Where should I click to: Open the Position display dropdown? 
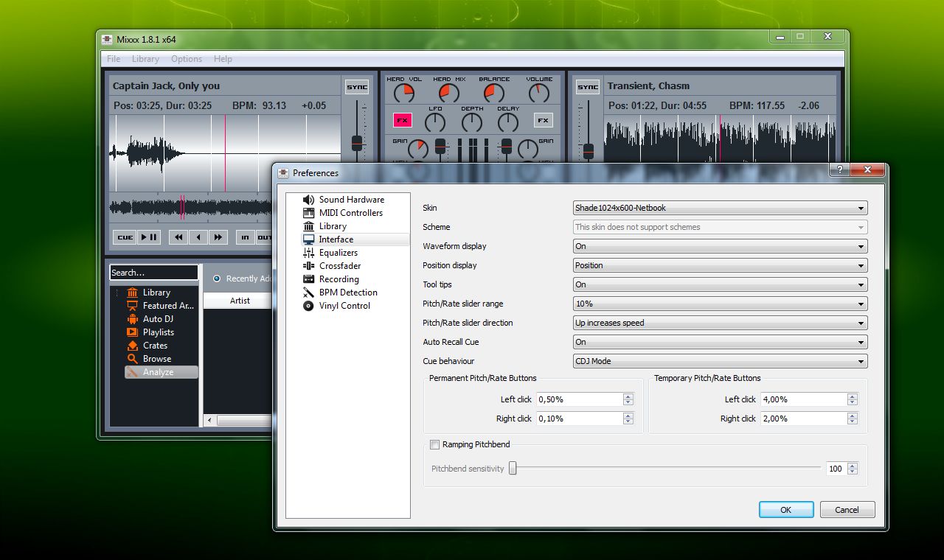[720, 265]
